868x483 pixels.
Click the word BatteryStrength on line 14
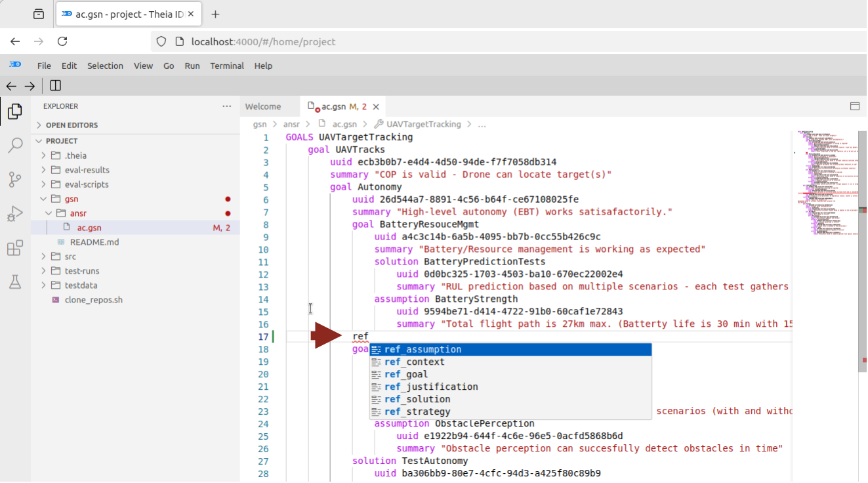(x=476, y=300)
